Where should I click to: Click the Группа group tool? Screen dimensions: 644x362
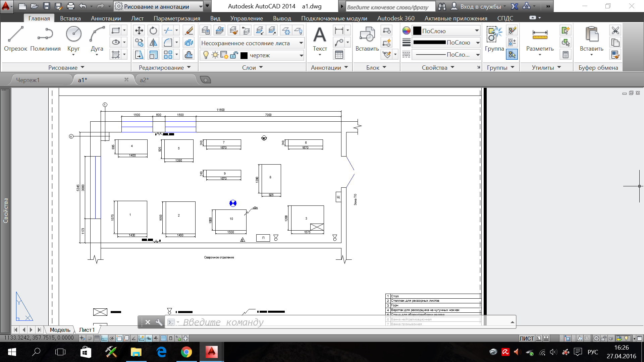[494, 39]
